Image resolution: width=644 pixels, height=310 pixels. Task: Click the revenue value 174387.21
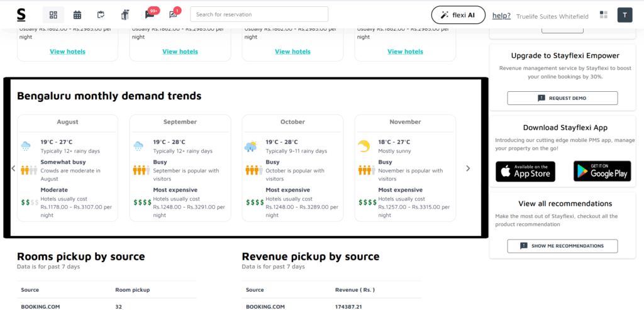(x=349, y=306)
